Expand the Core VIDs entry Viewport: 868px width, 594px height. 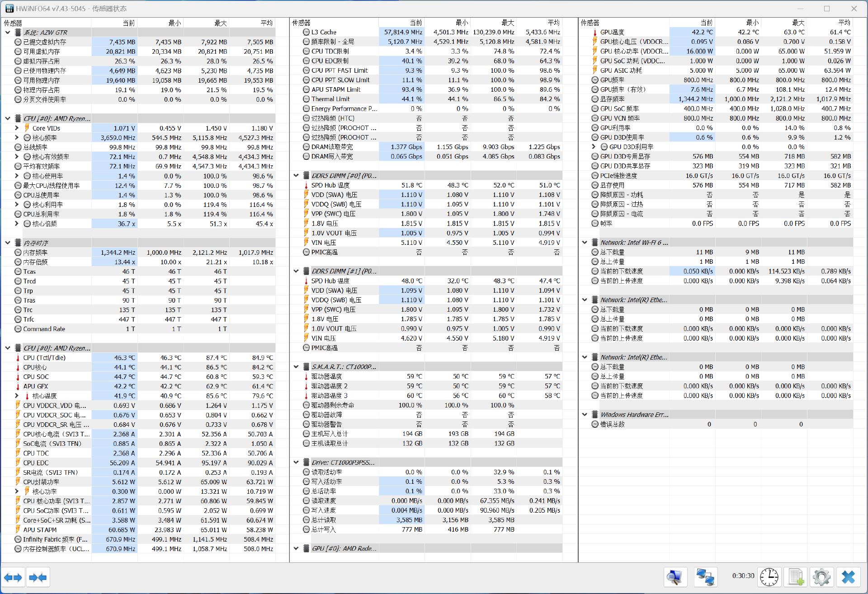click(x=16, y=128)
